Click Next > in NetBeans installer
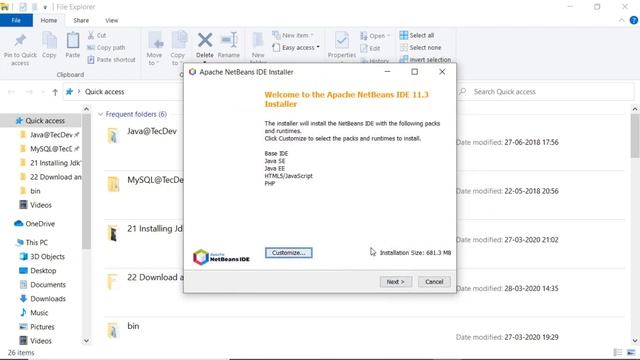 point(396,282)
